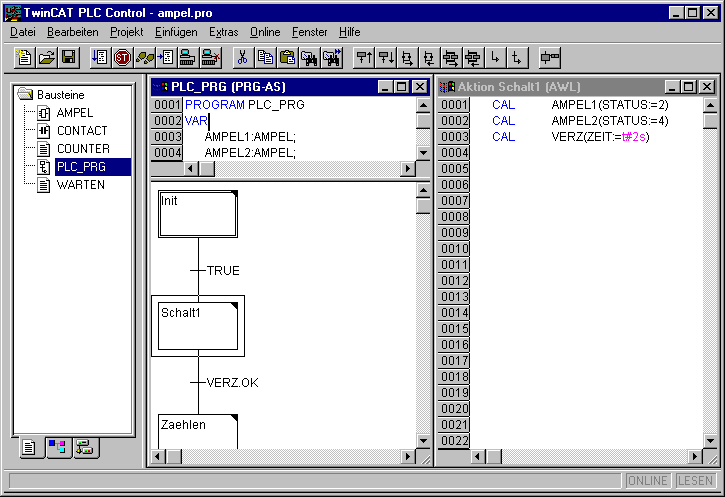The image size is (725, 497).
Task: Open the Fenster menu
Action: pos(309,32)
